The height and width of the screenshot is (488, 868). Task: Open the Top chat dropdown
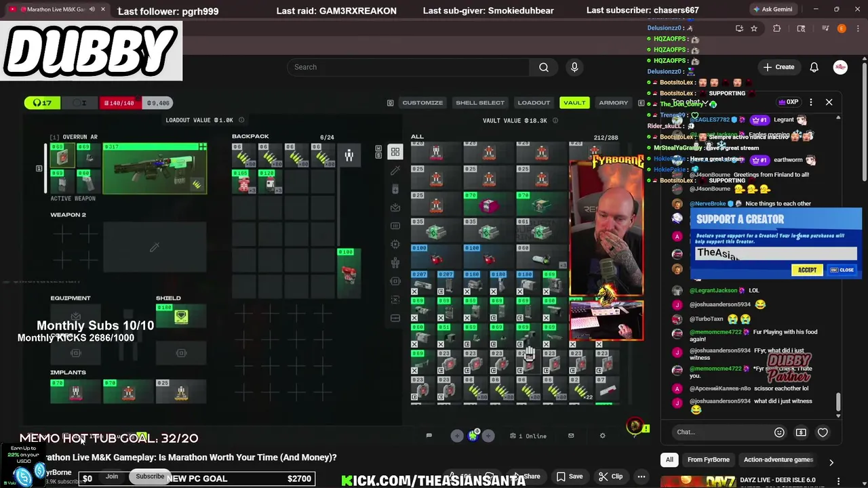[x=690, y=102]
